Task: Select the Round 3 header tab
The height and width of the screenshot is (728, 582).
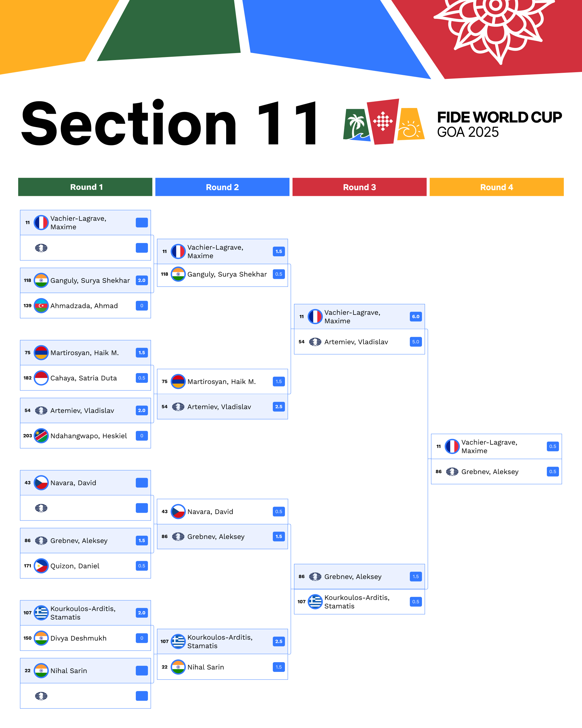Action: 359,187
